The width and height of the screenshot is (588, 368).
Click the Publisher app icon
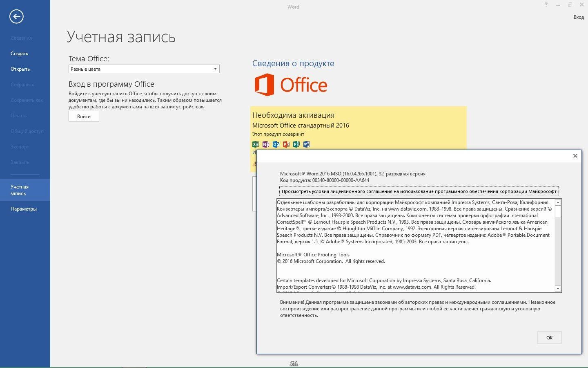click(296, 144)
